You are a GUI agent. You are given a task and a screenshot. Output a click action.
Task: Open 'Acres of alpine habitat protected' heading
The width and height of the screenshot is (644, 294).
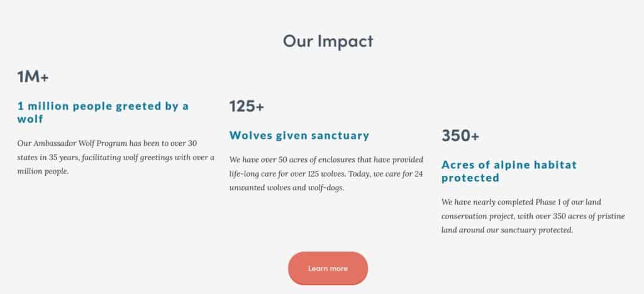(x=509, y=171)
